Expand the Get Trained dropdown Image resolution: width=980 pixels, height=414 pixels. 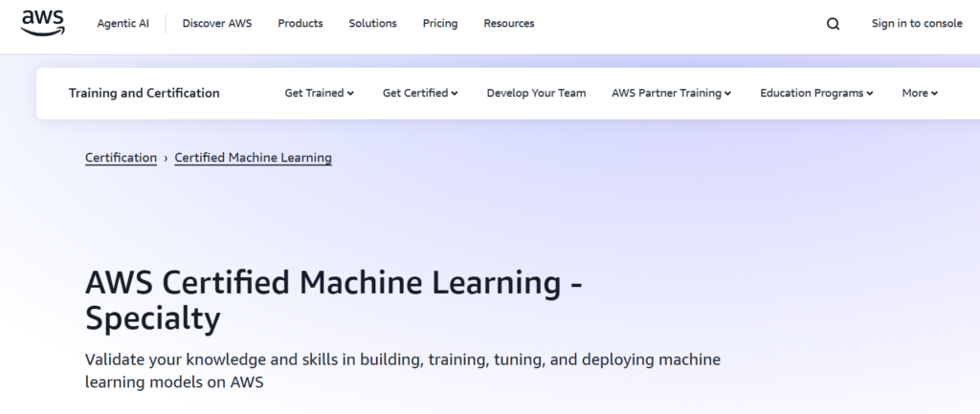[320, 93]
